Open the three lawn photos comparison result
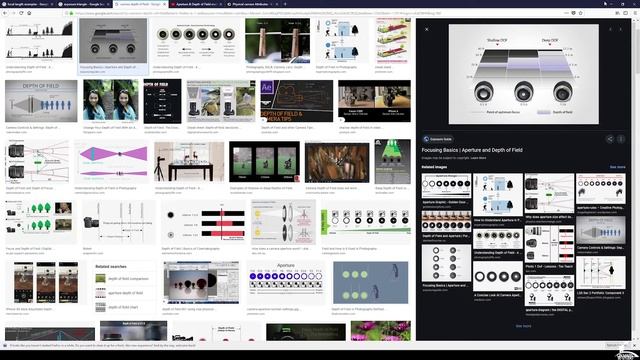640x360 pixels. 264,162
